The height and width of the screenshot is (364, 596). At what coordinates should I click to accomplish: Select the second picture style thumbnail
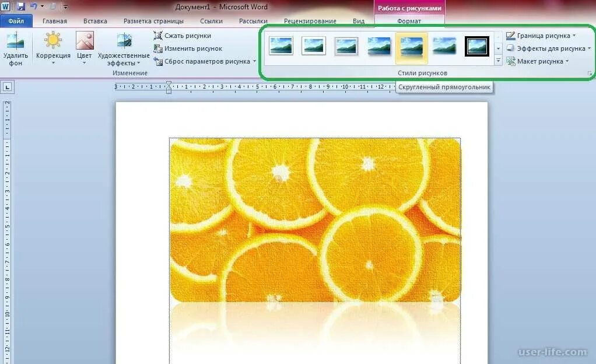[314, 47]
